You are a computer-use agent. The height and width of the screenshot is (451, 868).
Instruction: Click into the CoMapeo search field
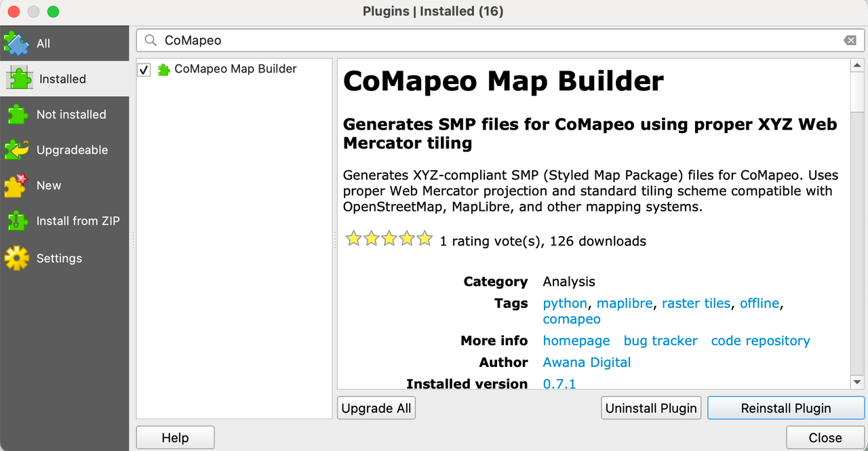498,41
